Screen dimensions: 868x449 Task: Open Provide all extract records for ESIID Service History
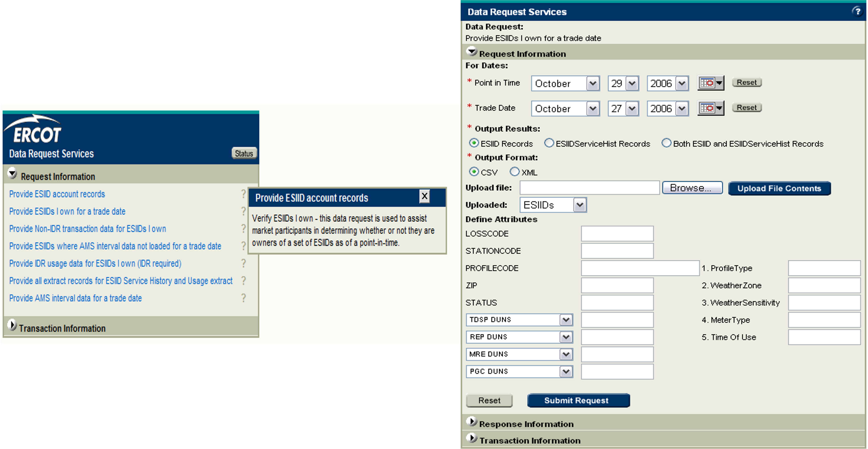(121, 281)
